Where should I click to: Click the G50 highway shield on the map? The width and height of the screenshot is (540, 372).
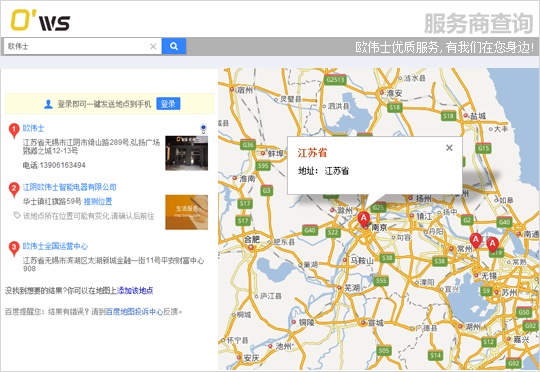523,312
